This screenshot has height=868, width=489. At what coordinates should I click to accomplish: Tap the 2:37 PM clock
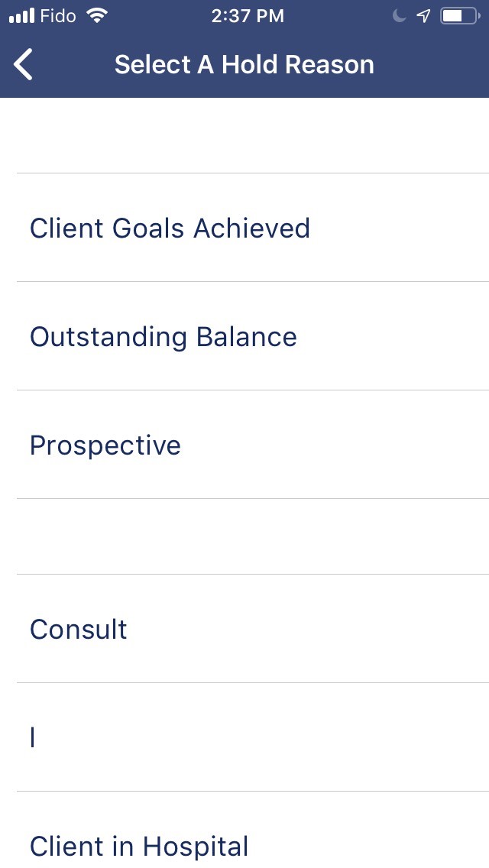[x=247, y=16]
